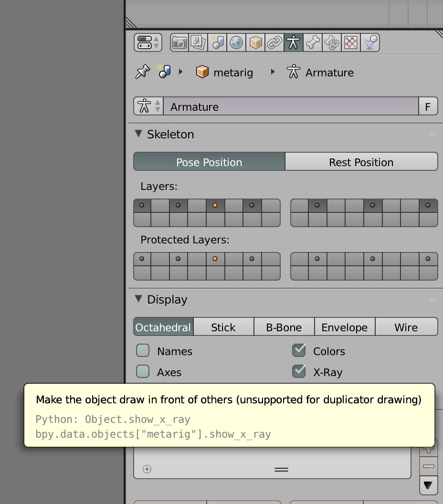443x504 pixels.
Task: Click the minus button beside the list
Action: coord(429,466)
